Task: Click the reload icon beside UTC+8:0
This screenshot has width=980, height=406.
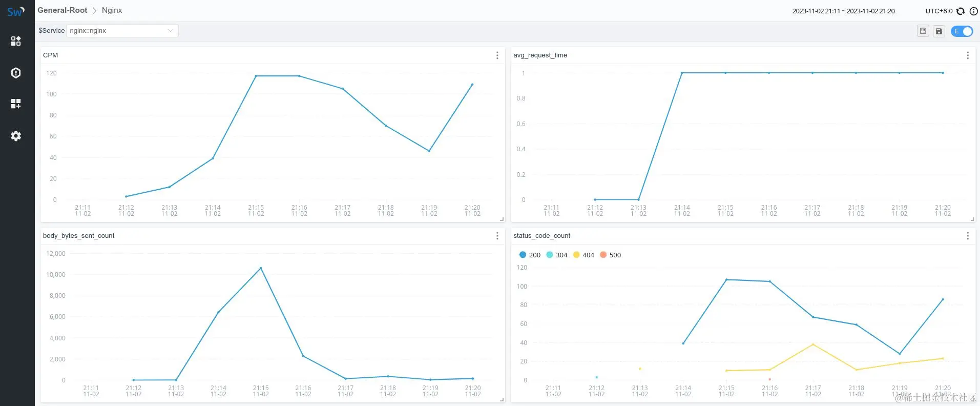Action: tap(961, 11)
